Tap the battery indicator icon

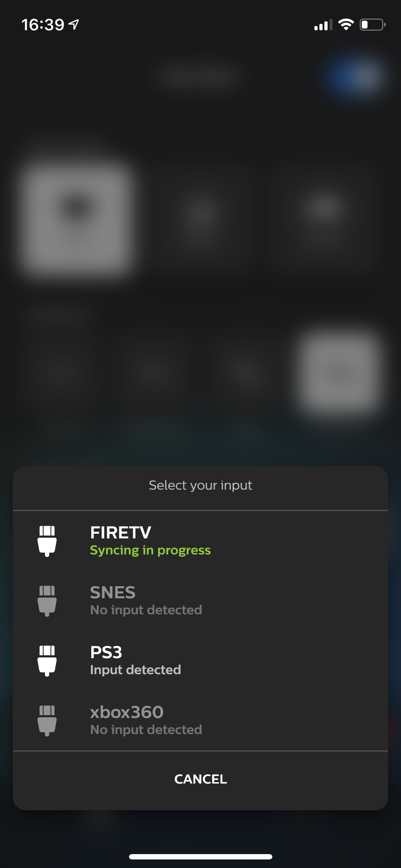tap(372, 25)
